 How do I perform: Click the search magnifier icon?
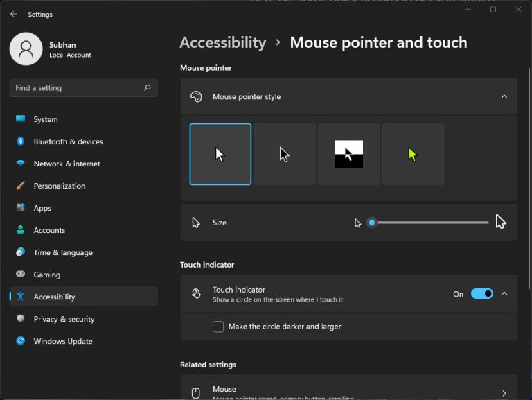pos(148,87)
